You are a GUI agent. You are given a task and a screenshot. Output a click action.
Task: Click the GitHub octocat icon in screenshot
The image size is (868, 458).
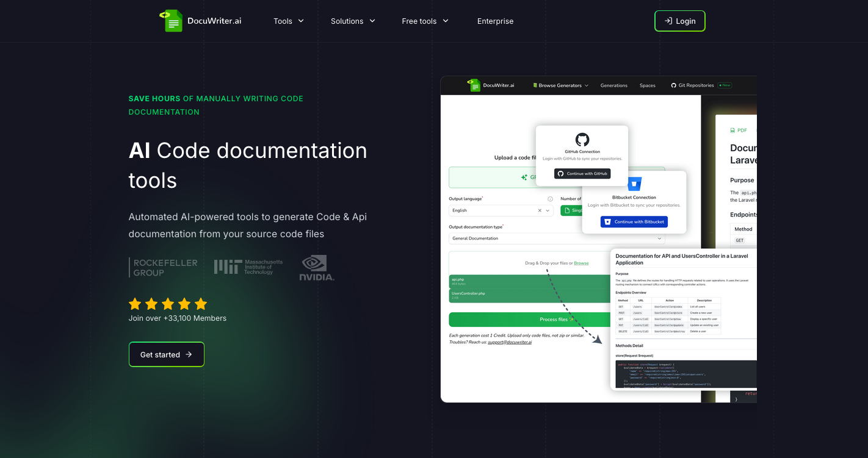tap(582, 140)
